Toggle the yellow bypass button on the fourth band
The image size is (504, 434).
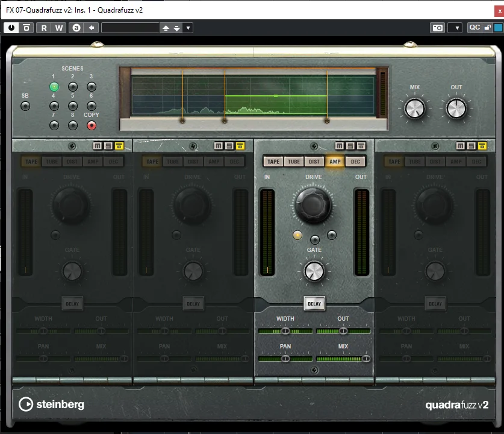click(x=482, y=146)
